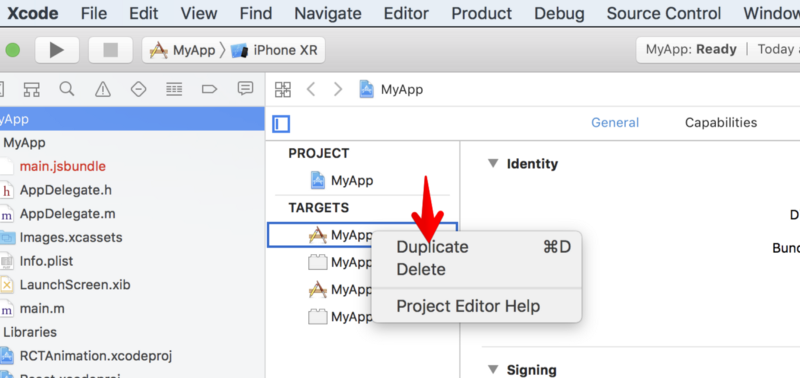Open the Product menu in menu bar
This screenshot has width=800, height=378.
coord(482,13)
